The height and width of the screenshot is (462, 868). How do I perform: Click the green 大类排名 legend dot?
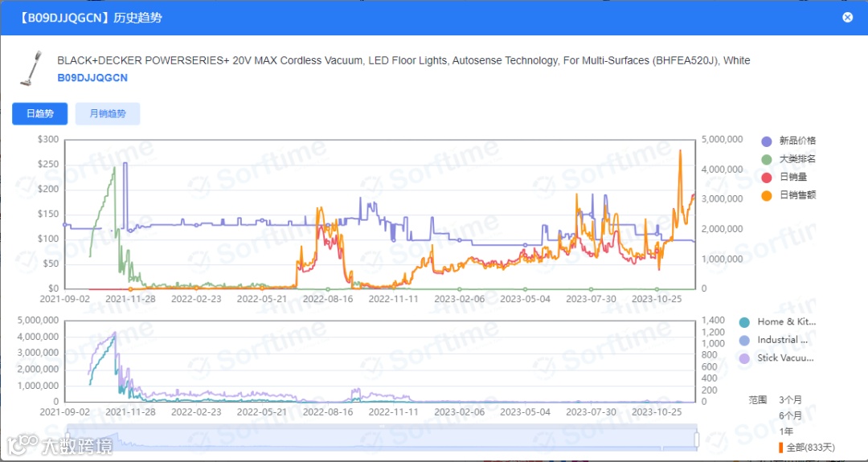(x=767, y=159)
